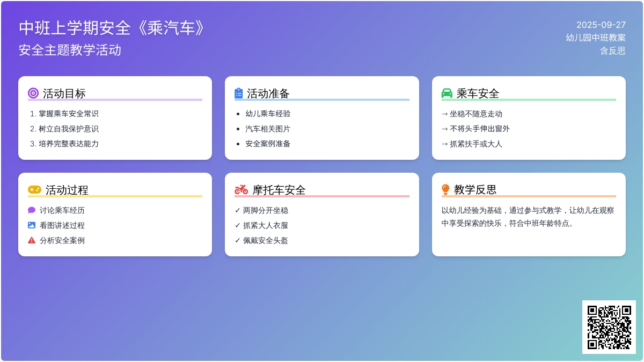Click the blue picture icon beside 看图讲述过程
The image size is (644, 362).
coord(32,225)
